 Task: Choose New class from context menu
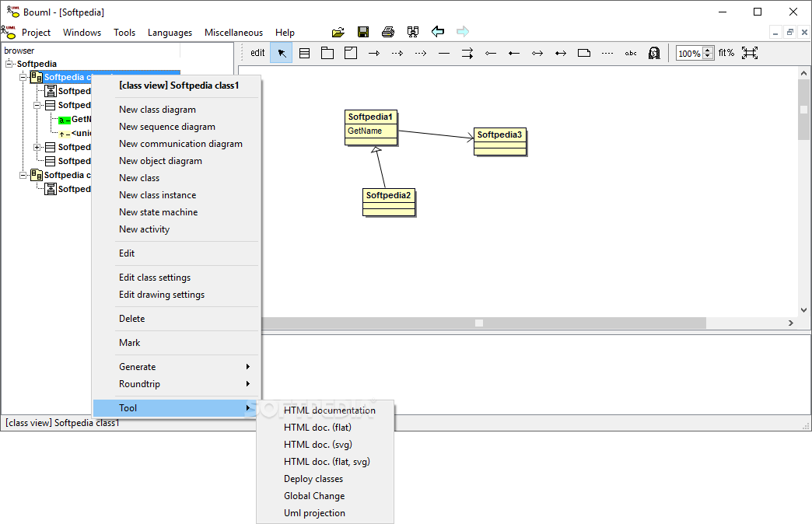click(176, 177)
